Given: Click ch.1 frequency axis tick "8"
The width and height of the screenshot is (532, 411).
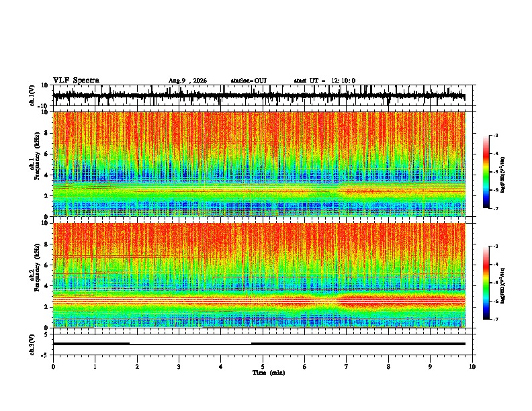Looking at the screenshot, I should coord(46,133).
